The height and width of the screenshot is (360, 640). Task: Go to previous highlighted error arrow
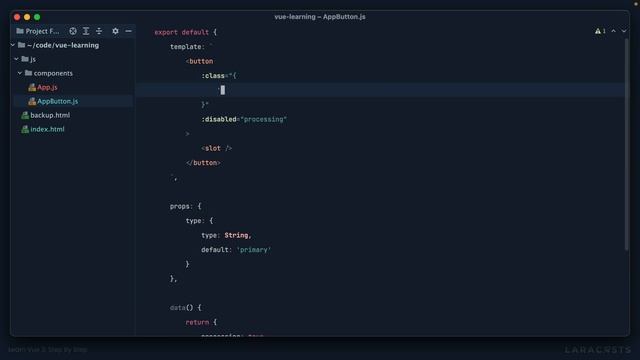pos(613,31)
